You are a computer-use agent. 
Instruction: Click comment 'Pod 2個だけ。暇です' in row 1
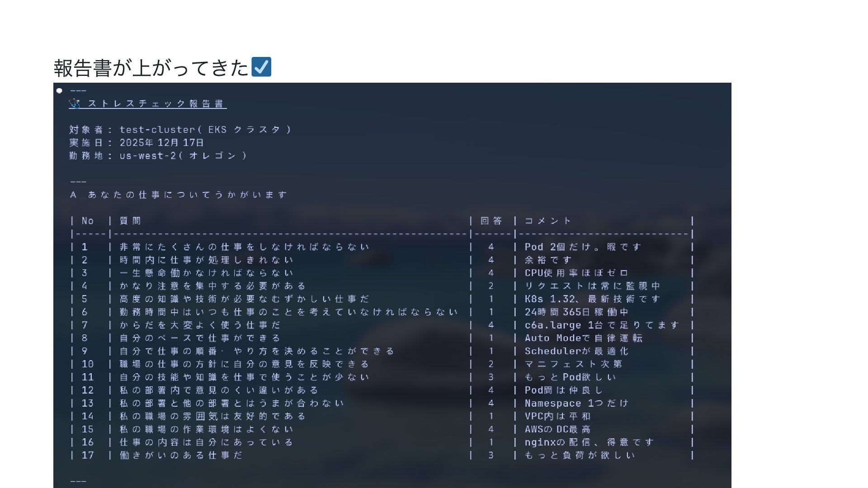pos(583,247)
